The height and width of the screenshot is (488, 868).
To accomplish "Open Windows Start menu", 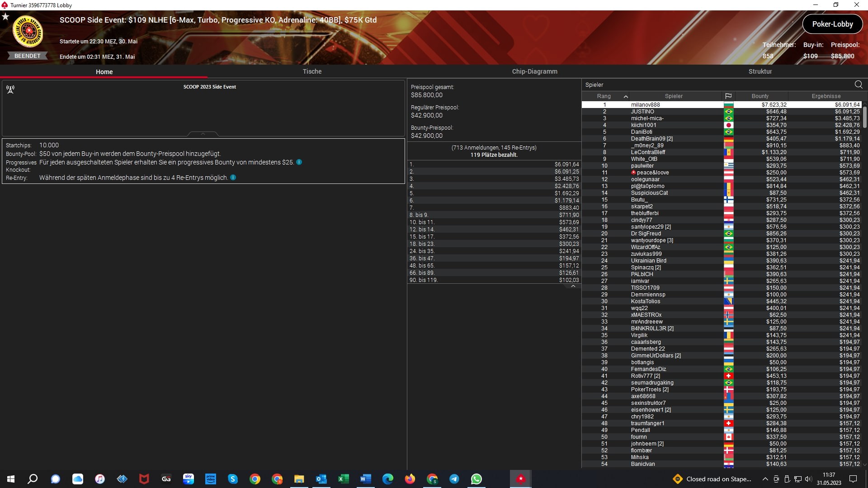I will (11, 479).
